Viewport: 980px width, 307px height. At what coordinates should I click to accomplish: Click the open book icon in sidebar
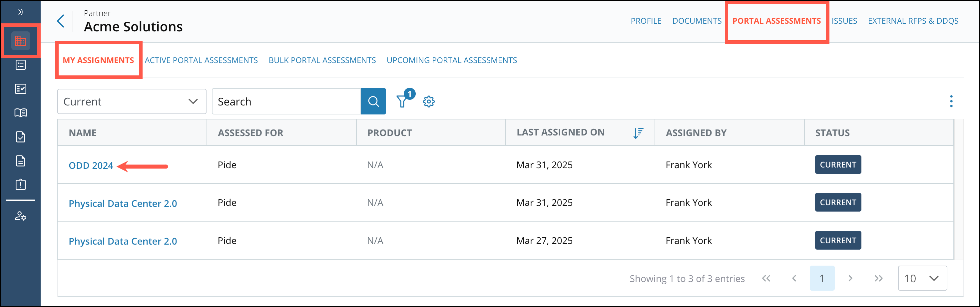click(x=21, y=113)
